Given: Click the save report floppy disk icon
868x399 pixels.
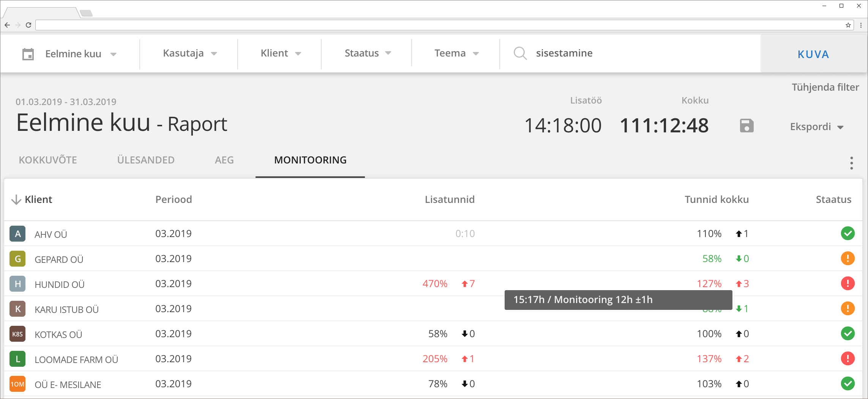Looking at the screenshot, I should [746, 126].
